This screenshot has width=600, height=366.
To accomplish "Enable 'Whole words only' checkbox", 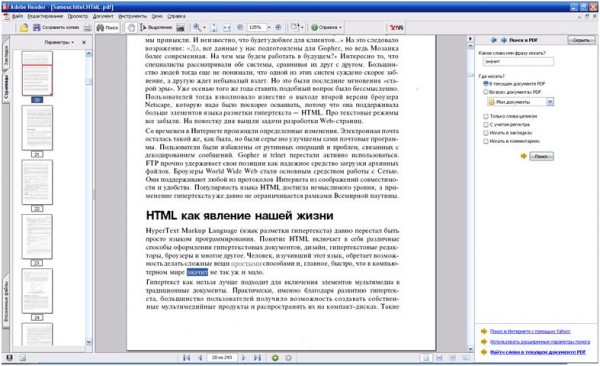I will [x=486, y=116].
